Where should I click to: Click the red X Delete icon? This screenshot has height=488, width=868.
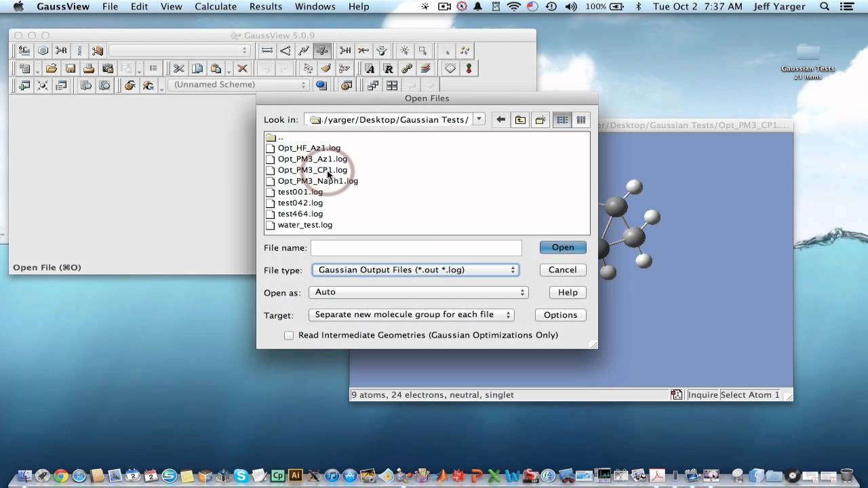[242, 68]
